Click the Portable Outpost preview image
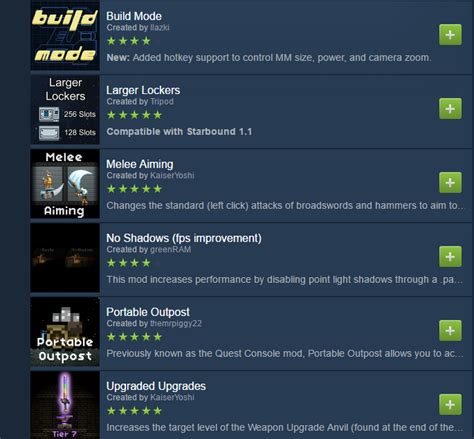 click(65, 332)
